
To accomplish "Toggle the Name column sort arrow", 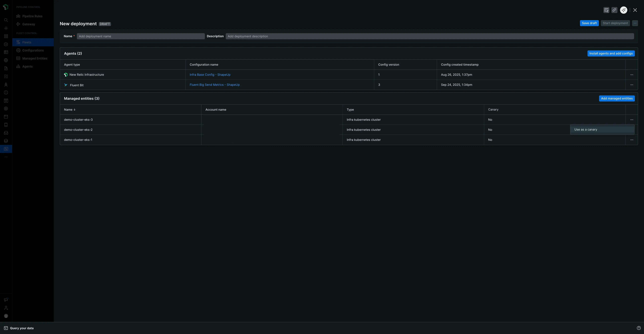I will pyautogui.click(x=74, y=109).
